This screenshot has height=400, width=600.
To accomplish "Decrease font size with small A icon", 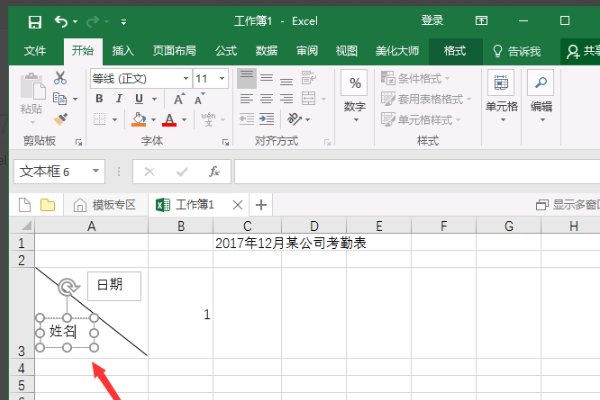I will click(x=199, y=99).
